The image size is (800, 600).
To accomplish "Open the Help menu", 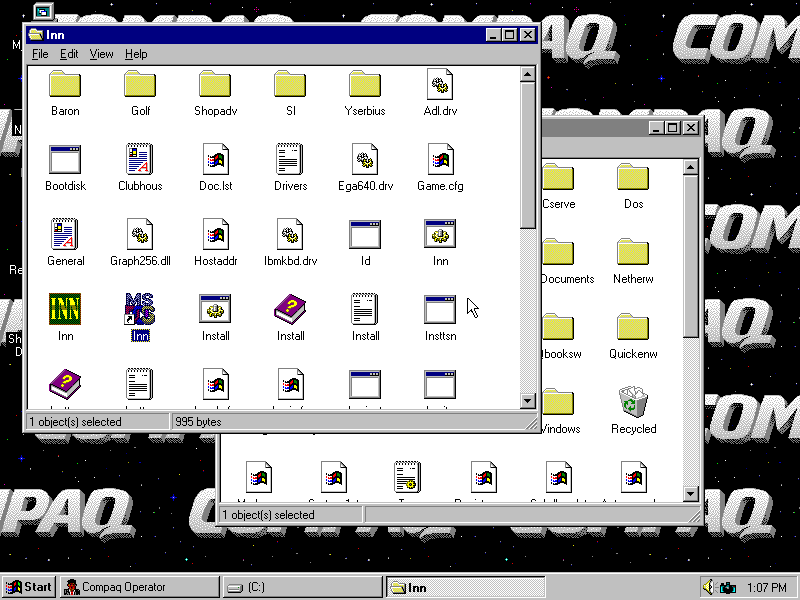I will (x=136, y=54).
